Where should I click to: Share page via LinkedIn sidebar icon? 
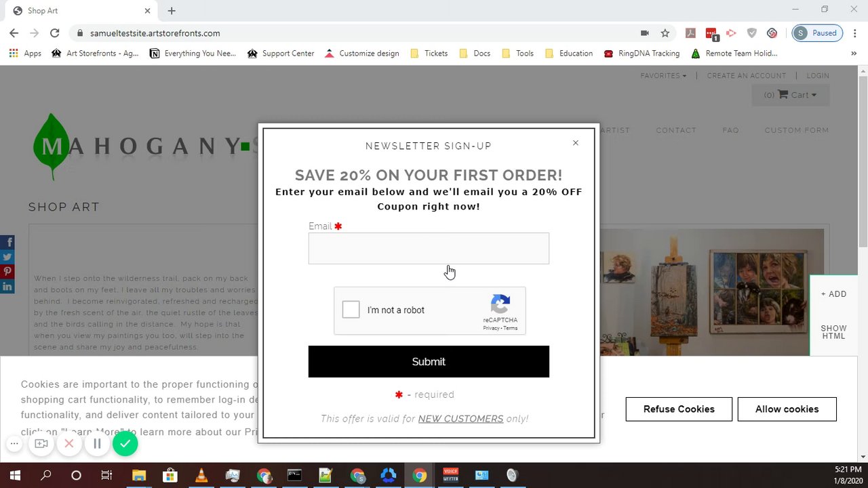tap(7, 287)
